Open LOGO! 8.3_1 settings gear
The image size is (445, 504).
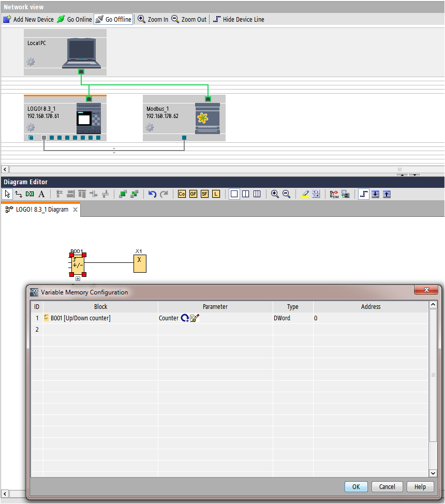click(x=31, y=128)
